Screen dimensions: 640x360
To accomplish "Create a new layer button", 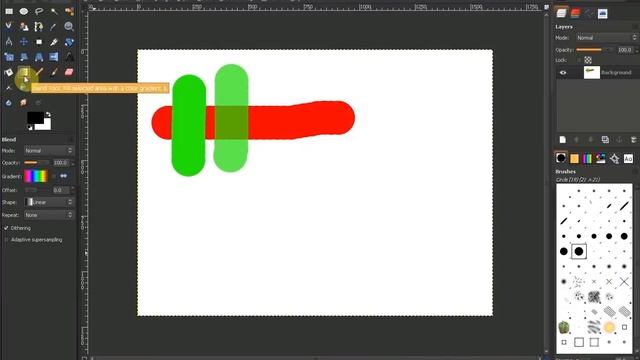I will click(563, 140).
